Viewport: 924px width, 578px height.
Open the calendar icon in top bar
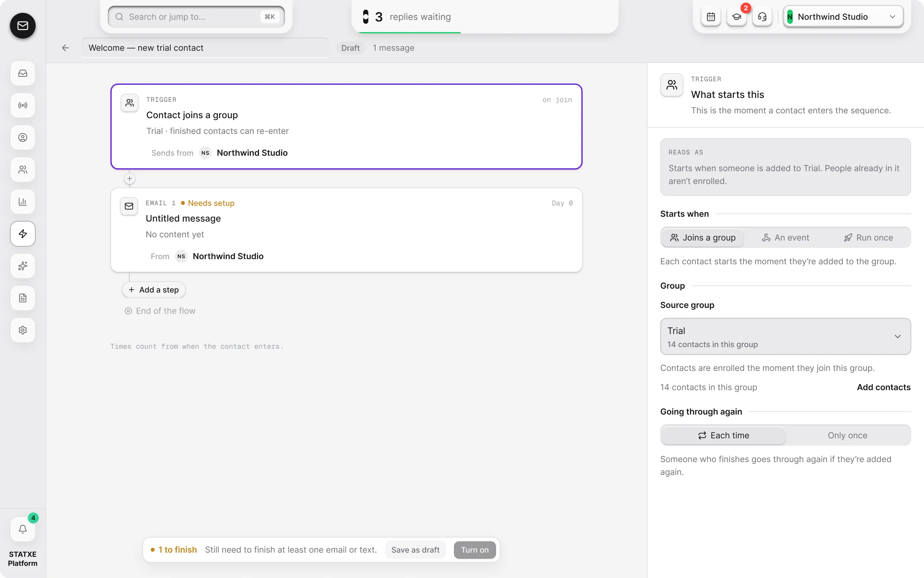click(x=711, y=17)
